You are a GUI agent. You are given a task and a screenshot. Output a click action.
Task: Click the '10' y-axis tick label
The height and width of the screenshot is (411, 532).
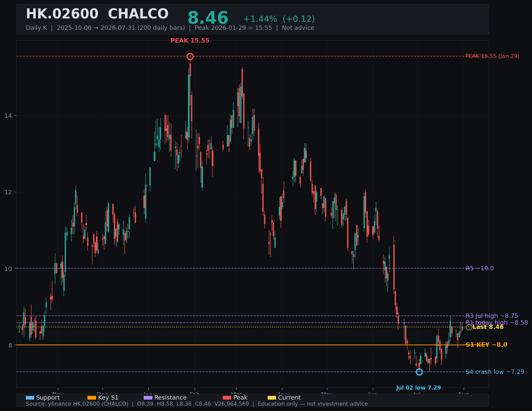pos(8,269)
